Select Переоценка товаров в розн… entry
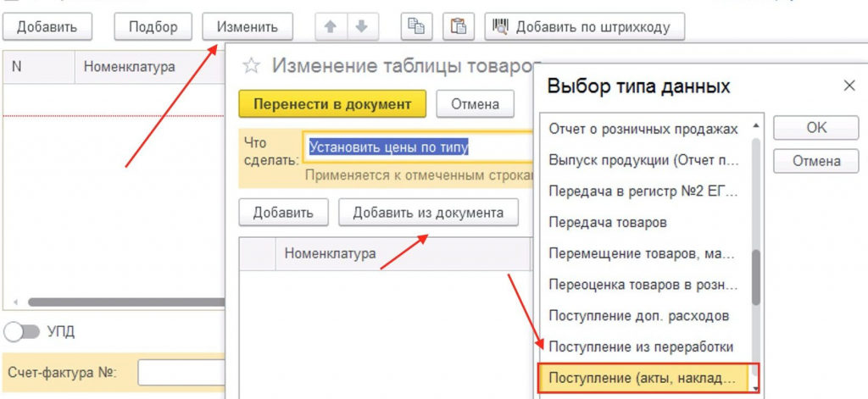The height and width of the screenshot is (399, 868). coord(643,285)
